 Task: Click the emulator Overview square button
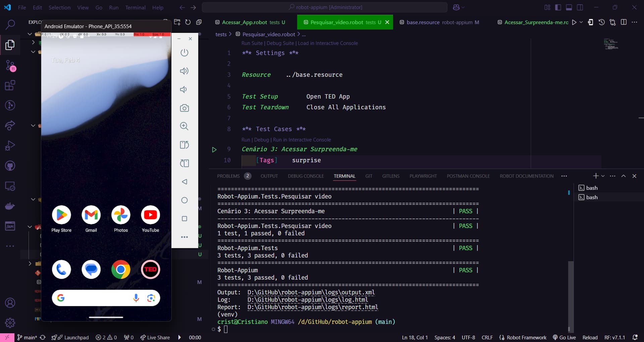click(x=184, y=219)
